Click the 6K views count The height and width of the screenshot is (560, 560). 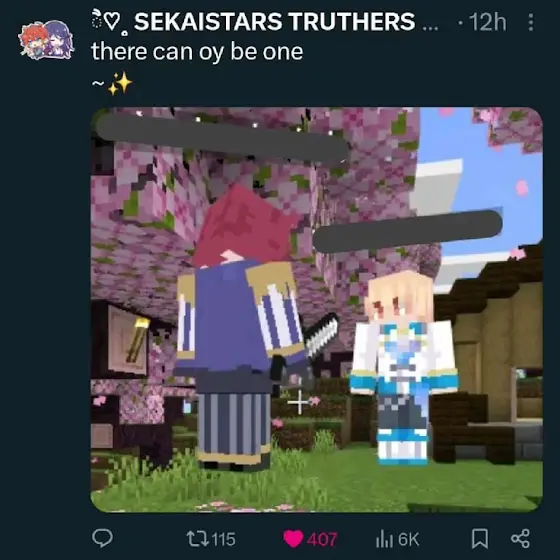(408, 539)
